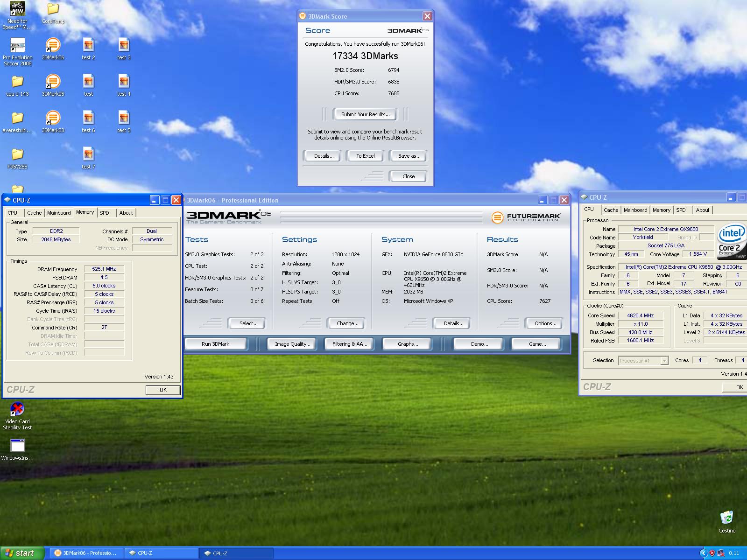Viewport: 747px width, 560px height.
Task: Open the test 7 file icon
Action: (88, 158)
